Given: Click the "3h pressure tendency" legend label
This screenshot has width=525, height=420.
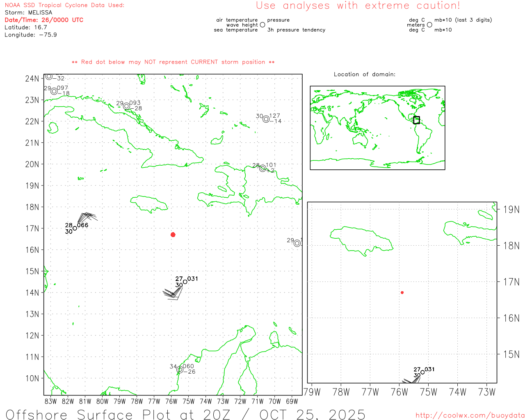Looking at the screenshot, I should tap(296, 30).
